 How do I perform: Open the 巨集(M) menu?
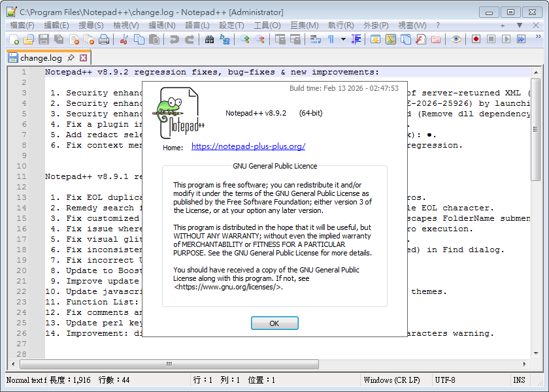point(305,25)
